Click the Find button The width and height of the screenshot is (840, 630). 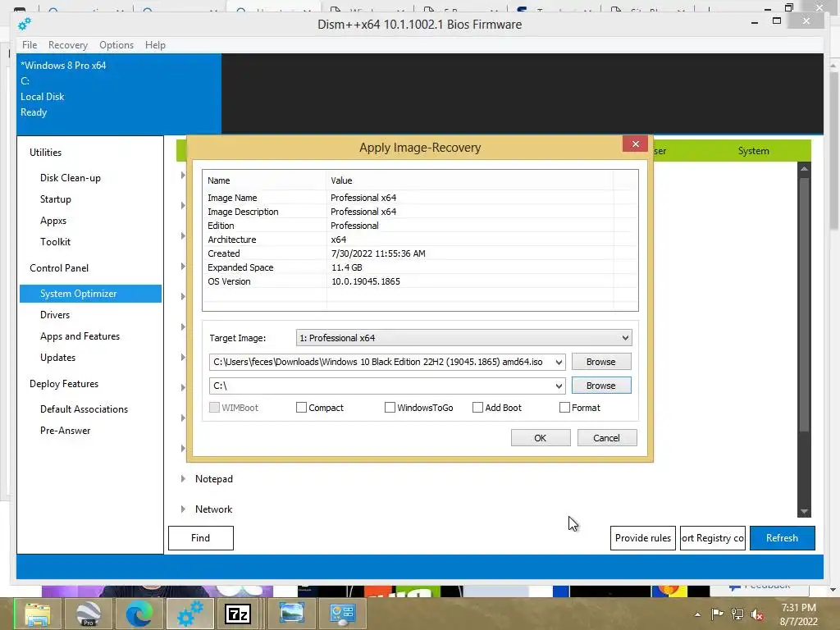(x=201, y=538)
